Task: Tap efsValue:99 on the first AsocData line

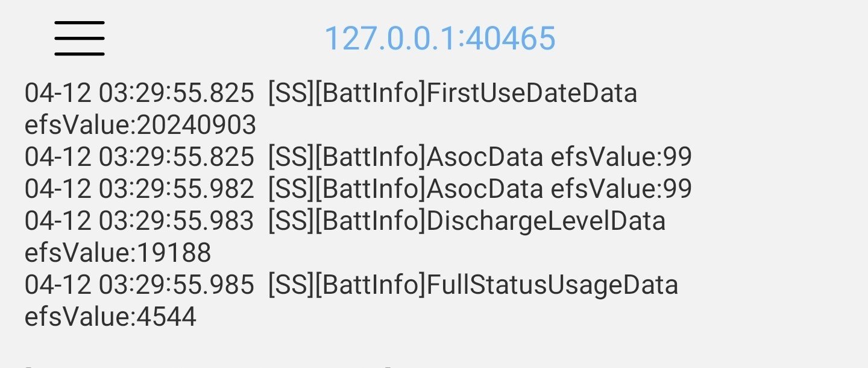Action: tap(621, 157)
